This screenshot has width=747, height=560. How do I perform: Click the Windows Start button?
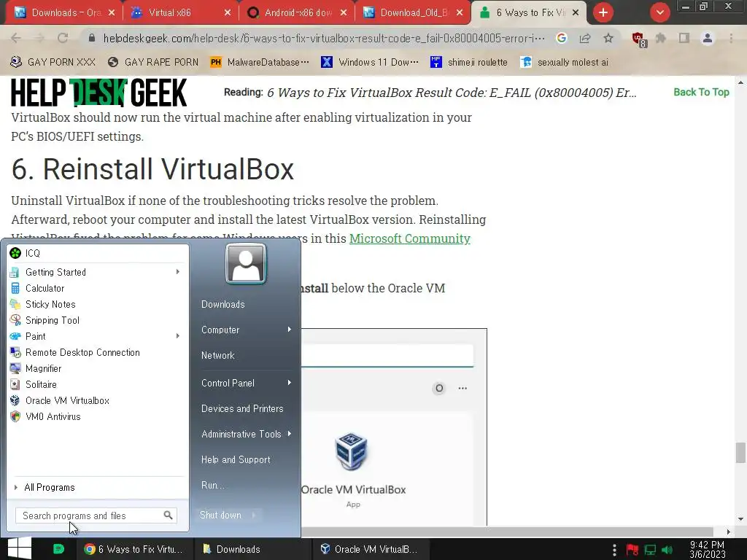pos(19,548)
